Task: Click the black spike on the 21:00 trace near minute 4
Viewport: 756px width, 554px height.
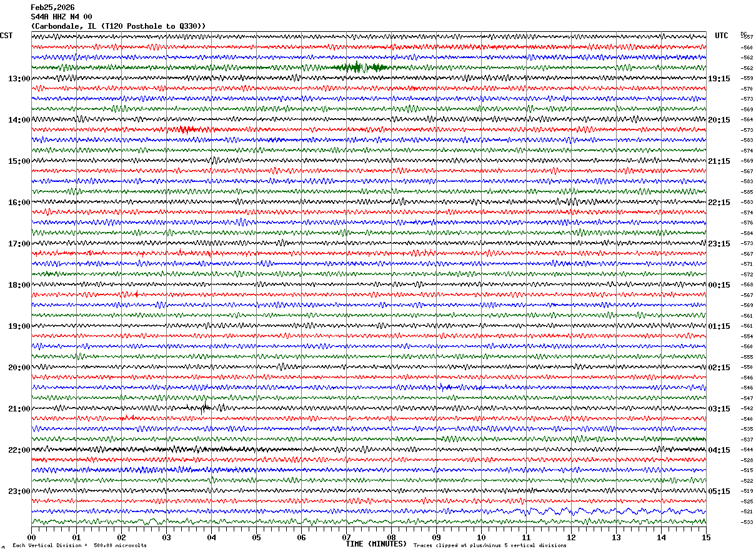Action: point(205,408)
